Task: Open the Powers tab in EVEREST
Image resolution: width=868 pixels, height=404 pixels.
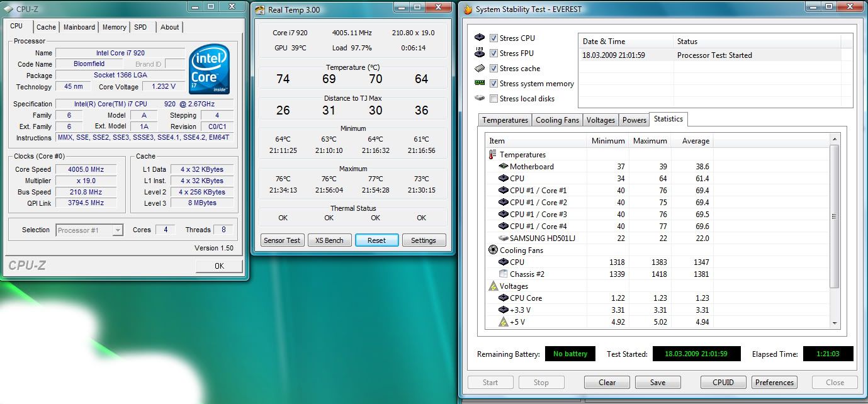Action: pos(634,120)
